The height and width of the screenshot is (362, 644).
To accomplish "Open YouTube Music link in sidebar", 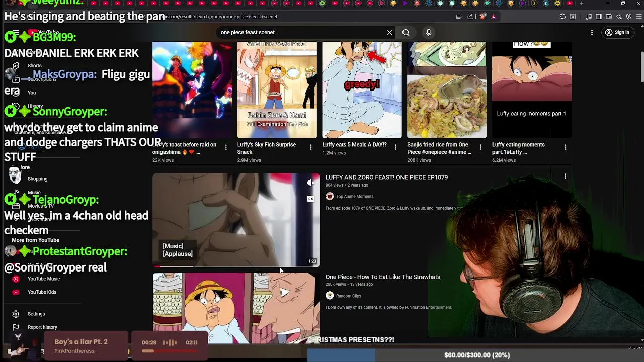I will [44, 279].
